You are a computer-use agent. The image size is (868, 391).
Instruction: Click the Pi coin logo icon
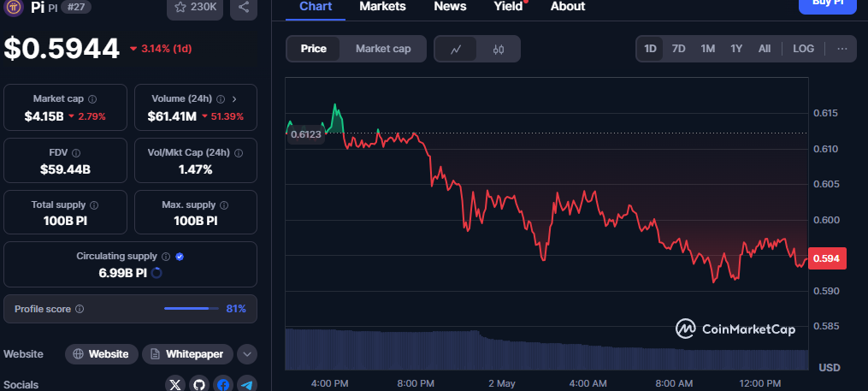pos(14,7)
